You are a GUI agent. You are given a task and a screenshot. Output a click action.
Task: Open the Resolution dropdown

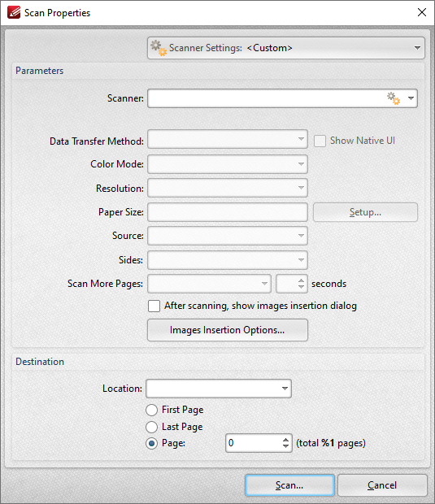tap(228, 188)
